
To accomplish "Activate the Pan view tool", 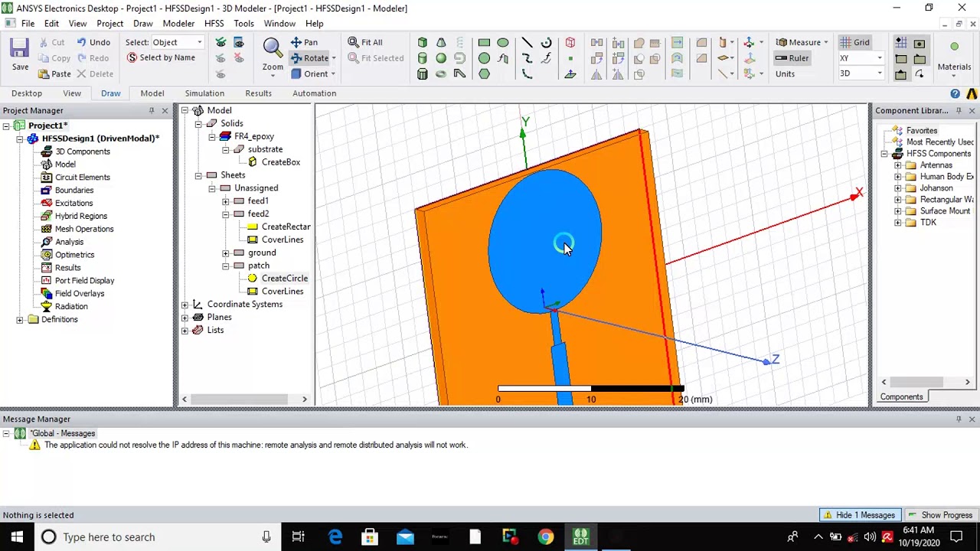I will [x=304, y=42].
